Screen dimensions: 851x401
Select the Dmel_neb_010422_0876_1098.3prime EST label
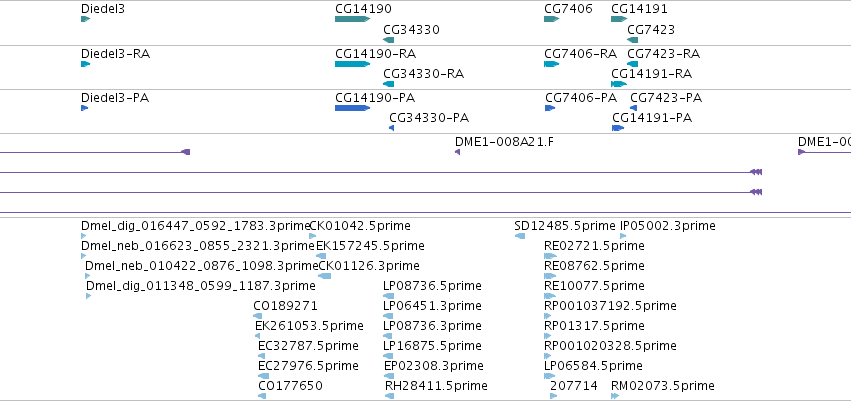coord(201,266)
